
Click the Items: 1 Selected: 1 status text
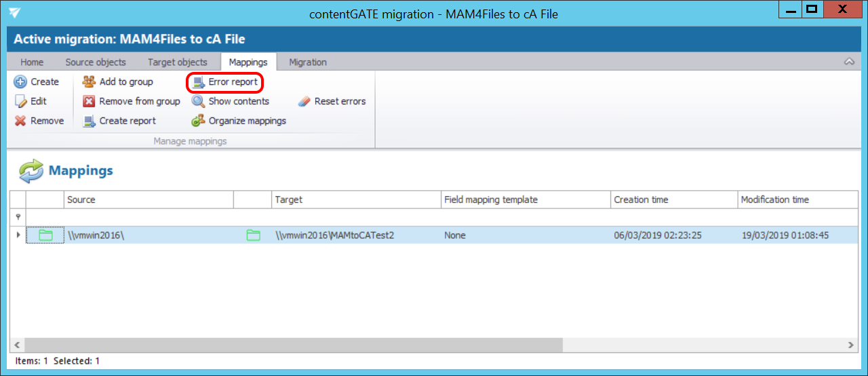click(x=57, y=361)
